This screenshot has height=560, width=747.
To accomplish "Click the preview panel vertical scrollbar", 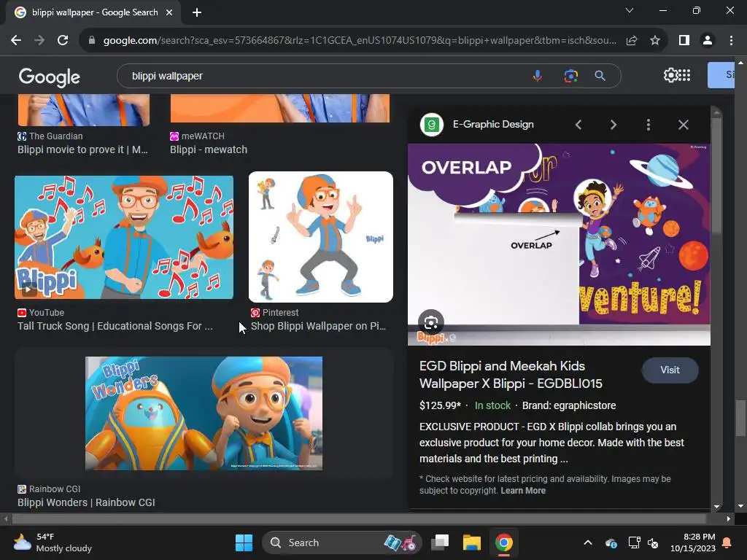I will pyautogui.click(x=716, y=176).
